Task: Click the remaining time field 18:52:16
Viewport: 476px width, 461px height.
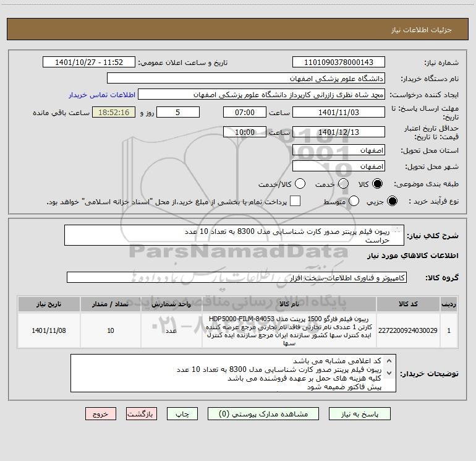Action: pyautogui.click(x=114, y=112)
